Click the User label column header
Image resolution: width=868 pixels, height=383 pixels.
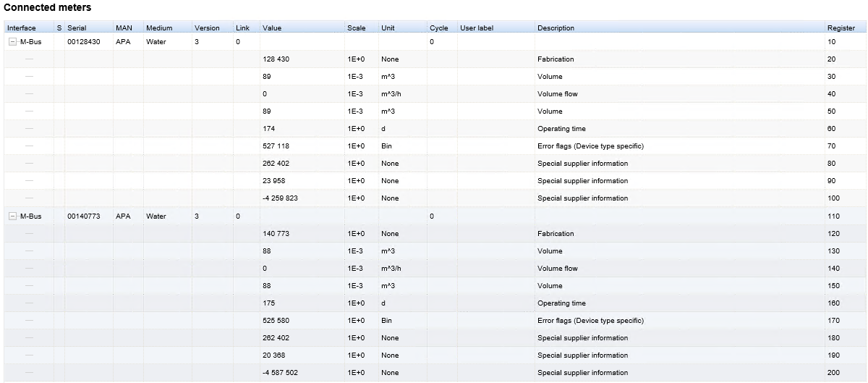tap(476, 28)
